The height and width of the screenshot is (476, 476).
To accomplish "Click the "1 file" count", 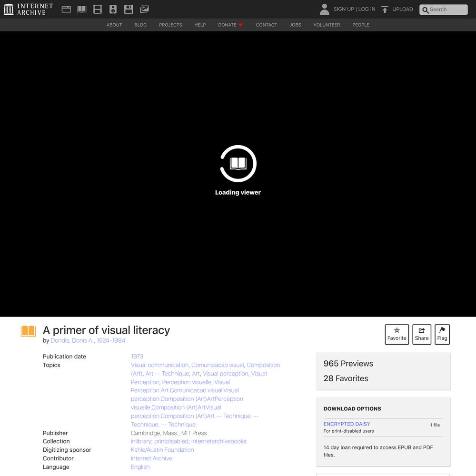I will coord(435,425).
